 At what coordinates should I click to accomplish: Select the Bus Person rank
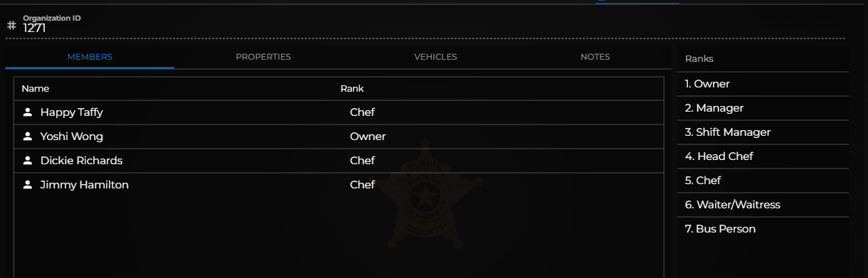pos(763,229)
